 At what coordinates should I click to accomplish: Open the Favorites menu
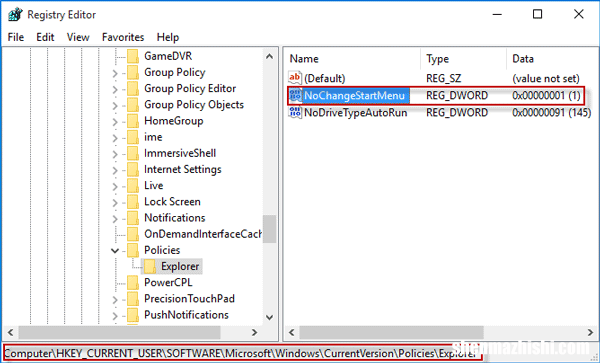[123, 37]
